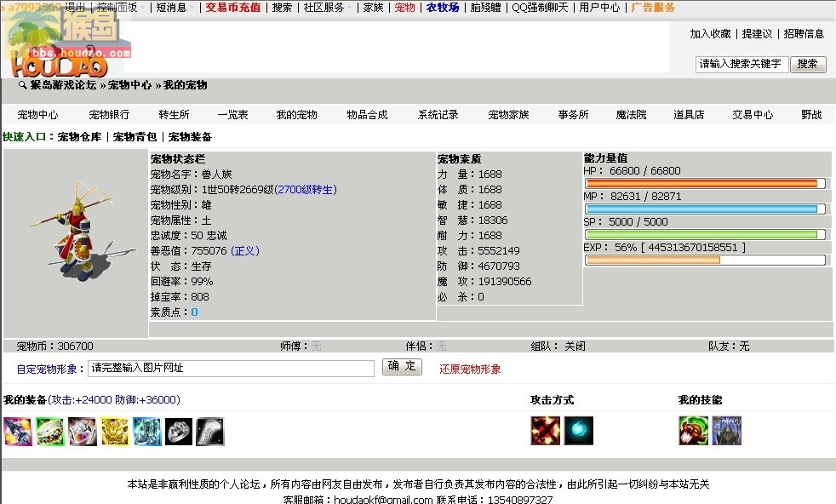
Task: Click the blue hooded-figure skill icon
Action: click(727, 431)
